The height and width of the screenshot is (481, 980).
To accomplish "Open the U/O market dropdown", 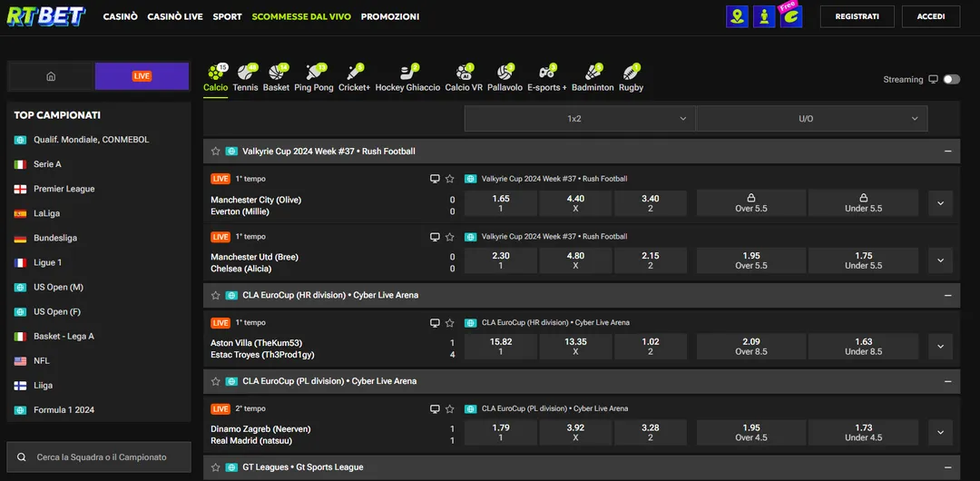I will point(811,119).
